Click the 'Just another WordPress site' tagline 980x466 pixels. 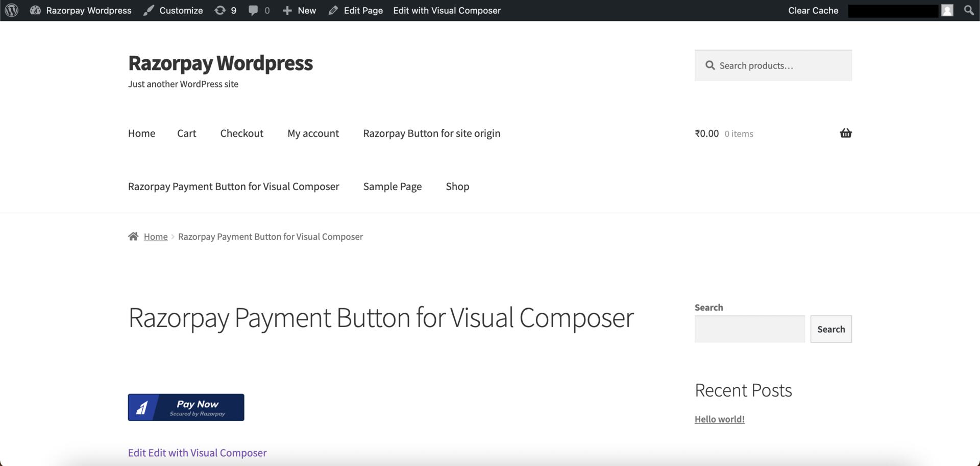pos(183,84)
